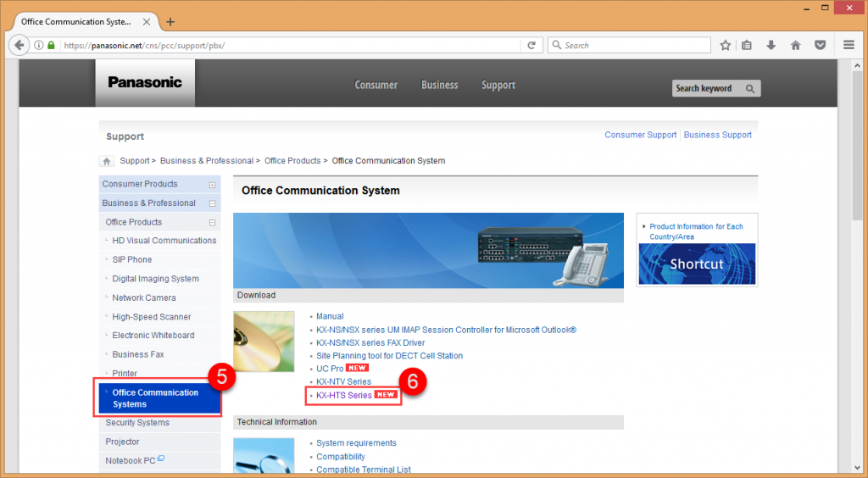Open the Support navigation menu

(x=498, y=86)
